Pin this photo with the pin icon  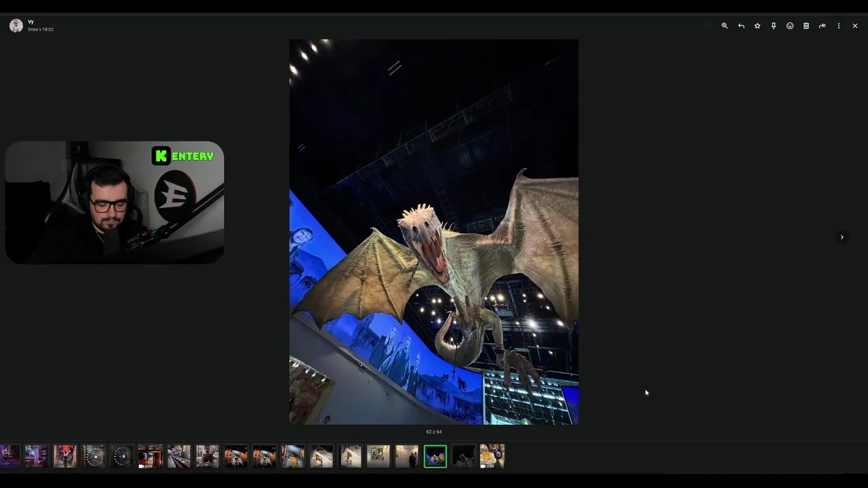(x=774, y=26)
